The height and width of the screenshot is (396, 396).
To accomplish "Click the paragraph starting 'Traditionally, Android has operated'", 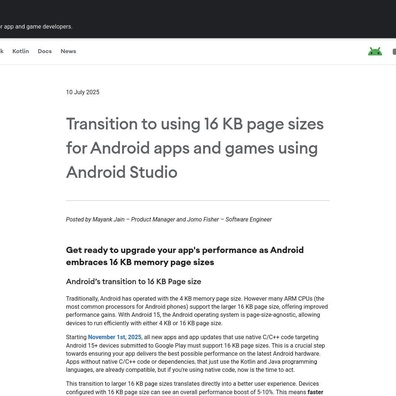I will 197,311.
